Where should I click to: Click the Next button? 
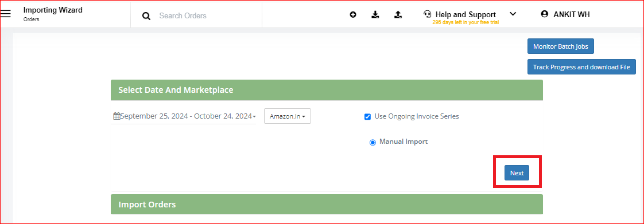pyautogui.click(x=517, y=173)
